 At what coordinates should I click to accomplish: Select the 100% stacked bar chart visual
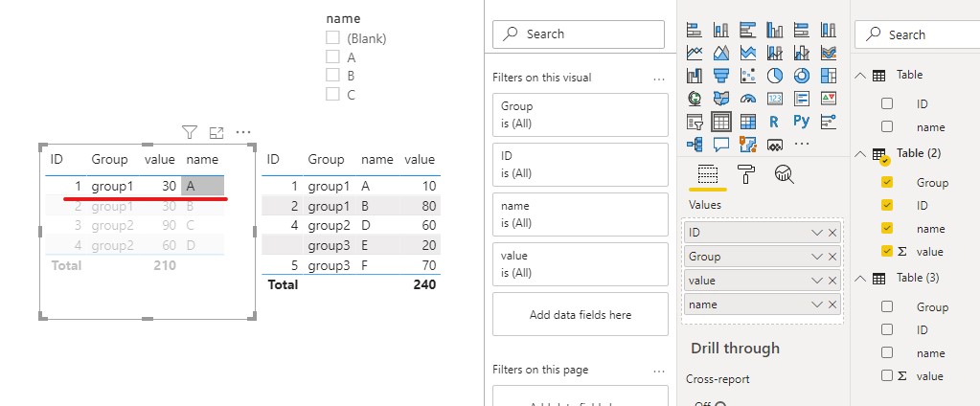[802, 30]
